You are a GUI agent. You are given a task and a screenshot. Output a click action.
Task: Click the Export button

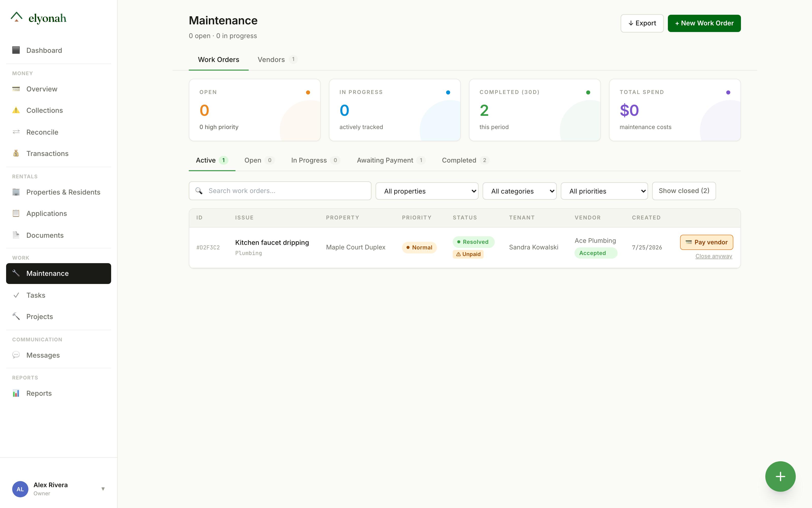pos(642,23)
